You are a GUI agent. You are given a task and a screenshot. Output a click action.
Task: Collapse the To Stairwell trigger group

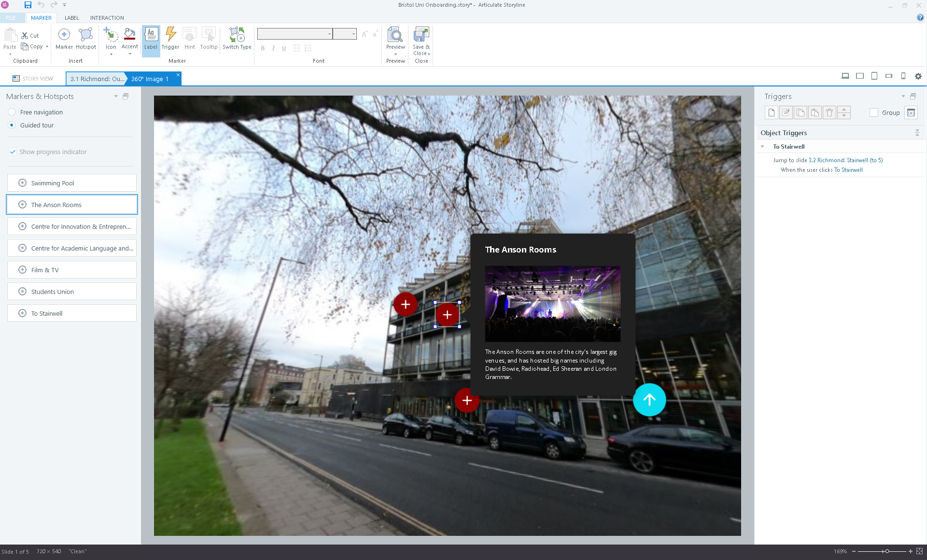[762, 147]
